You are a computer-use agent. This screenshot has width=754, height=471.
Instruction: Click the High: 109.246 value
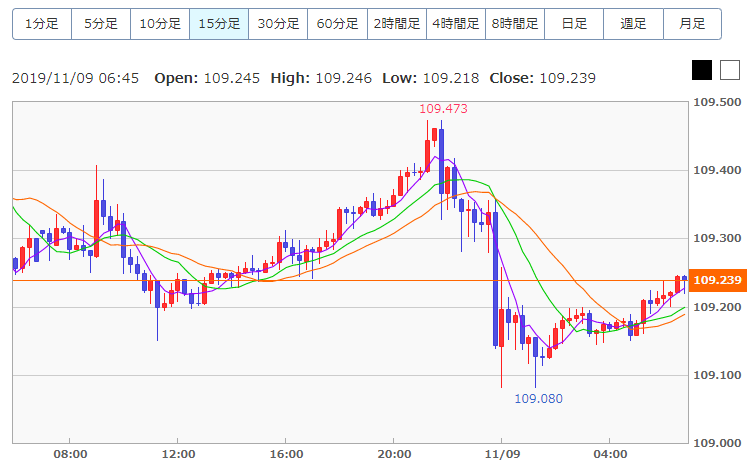[x=321, y=78]
